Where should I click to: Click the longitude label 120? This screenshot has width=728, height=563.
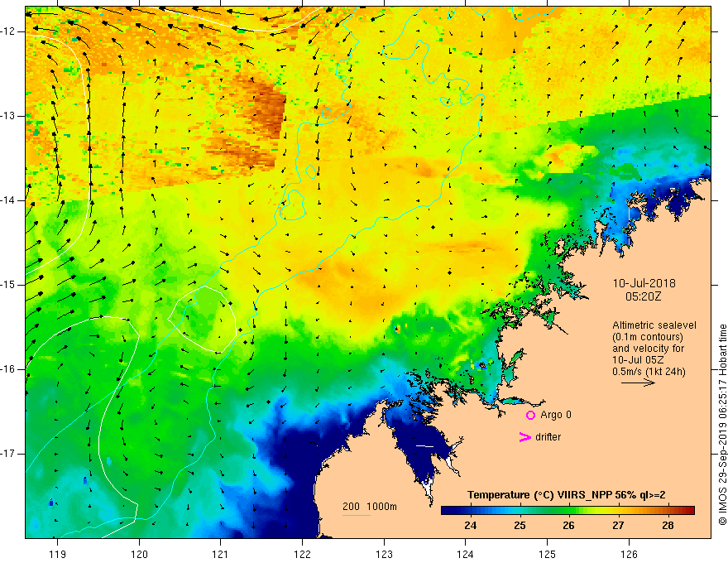tap(139, 554)
